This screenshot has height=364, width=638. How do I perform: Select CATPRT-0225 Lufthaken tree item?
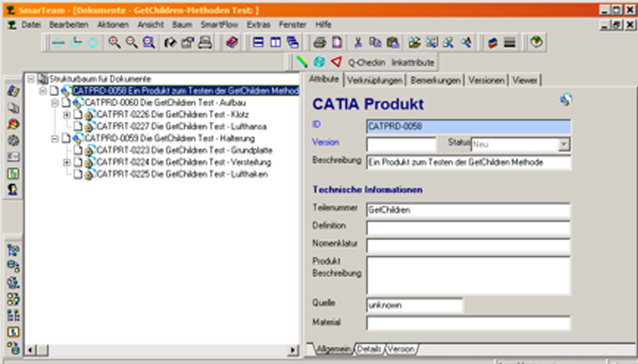(x=182, y=174)
